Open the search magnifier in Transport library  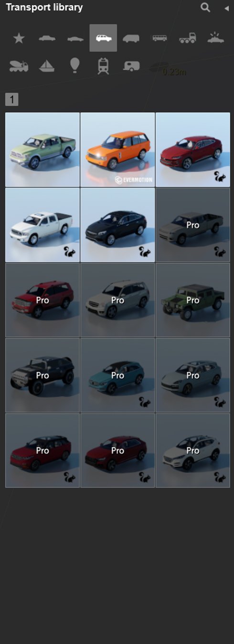point(205,7)
